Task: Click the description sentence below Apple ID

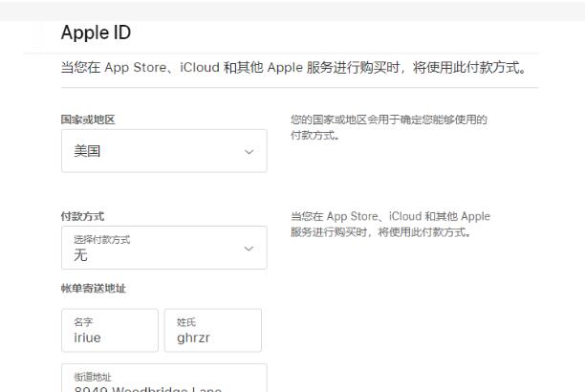Action: (x=294, y=69)
